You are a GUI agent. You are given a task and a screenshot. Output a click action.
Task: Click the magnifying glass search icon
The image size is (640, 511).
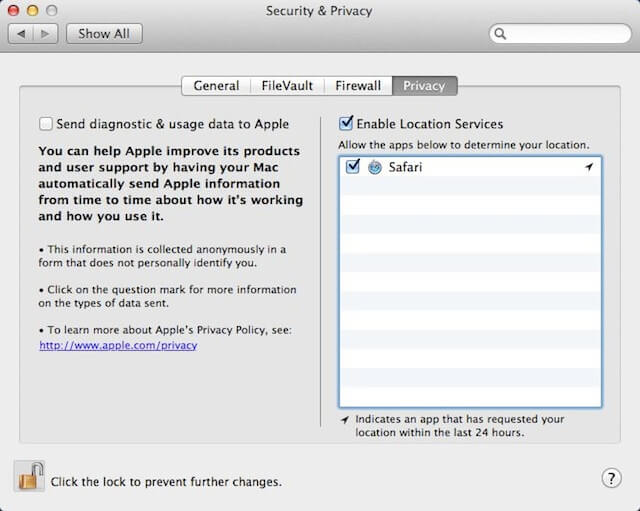(500, 33)
